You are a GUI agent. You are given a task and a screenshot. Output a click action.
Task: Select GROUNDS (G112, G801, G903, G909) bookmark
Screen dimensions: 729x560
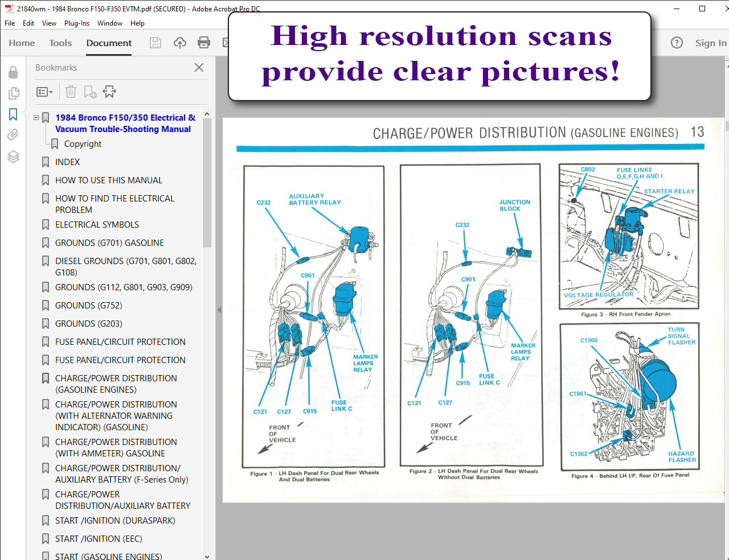tap(124, 287)
